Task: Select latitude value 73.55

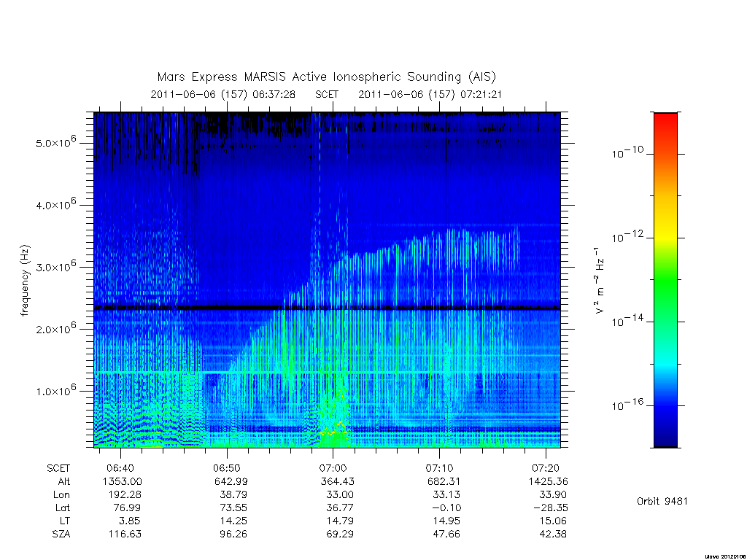Action: click(x=233, y=508)
